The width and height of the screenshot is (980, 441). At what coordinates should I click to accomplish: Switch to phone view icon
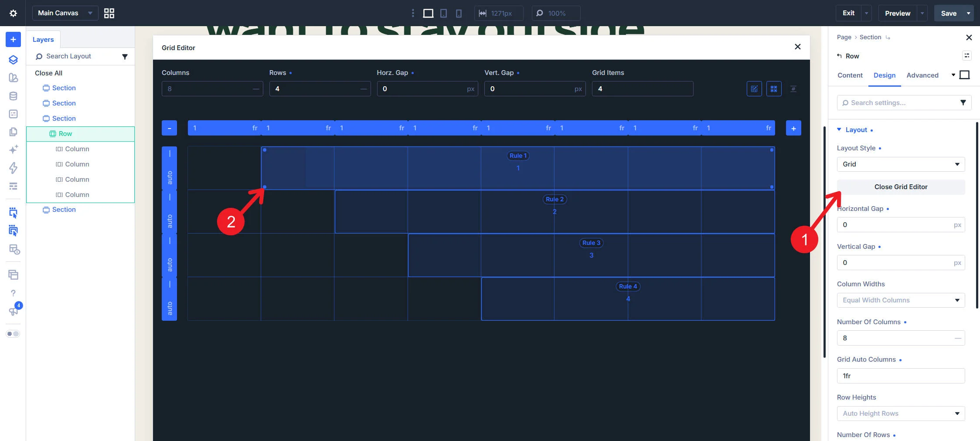[459, 14]
